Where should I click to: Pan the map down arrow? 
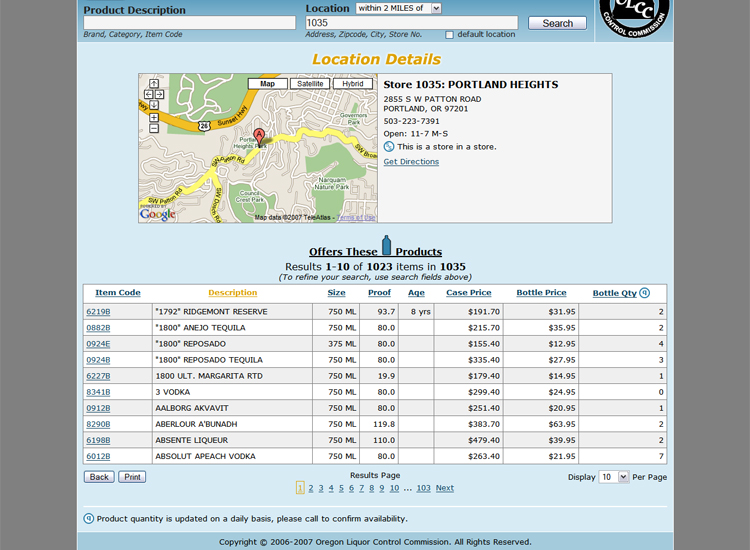point(154,105)
